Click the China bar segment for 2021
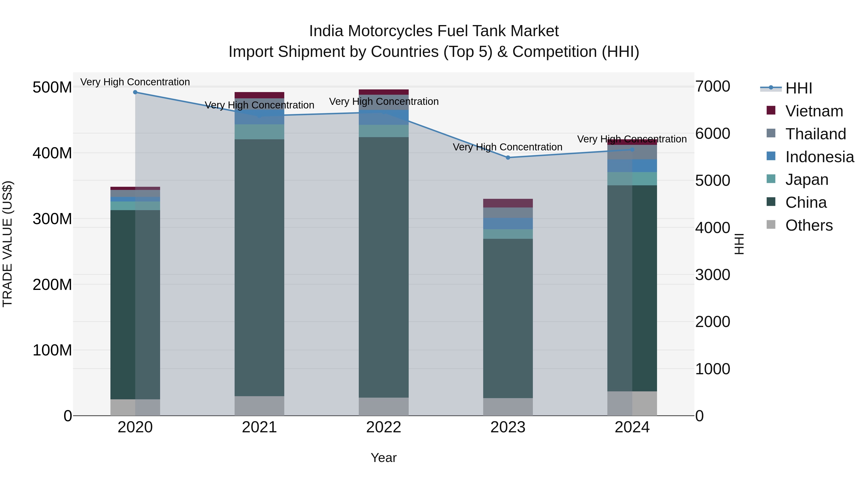Screen dimensions: 868x488 259,268
